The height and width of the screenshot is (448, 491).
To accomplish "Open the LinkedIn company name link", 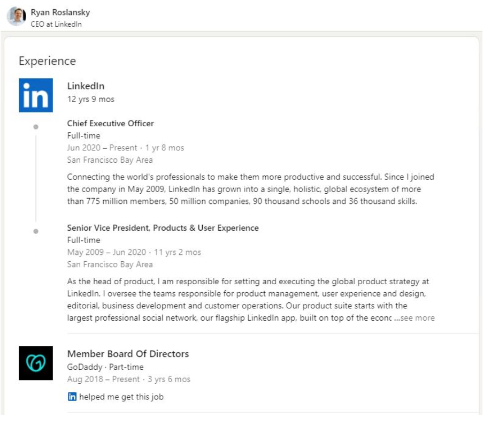I will 86,86.
